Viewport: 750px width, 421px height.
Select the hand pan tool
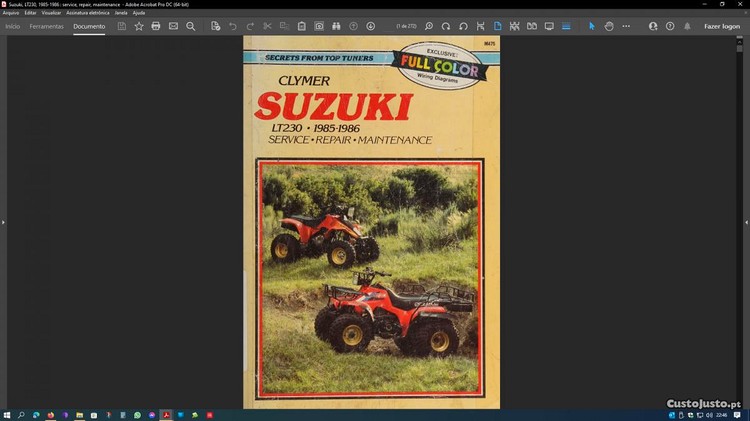pyautogui.click(x=608, y=26)
